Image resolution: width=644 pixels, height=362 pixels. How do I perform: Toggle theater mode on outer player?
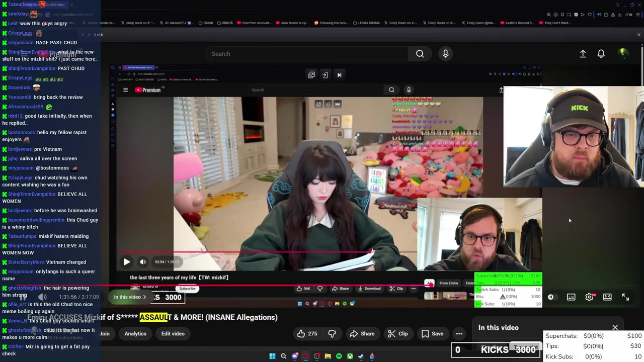pos(607,297)
